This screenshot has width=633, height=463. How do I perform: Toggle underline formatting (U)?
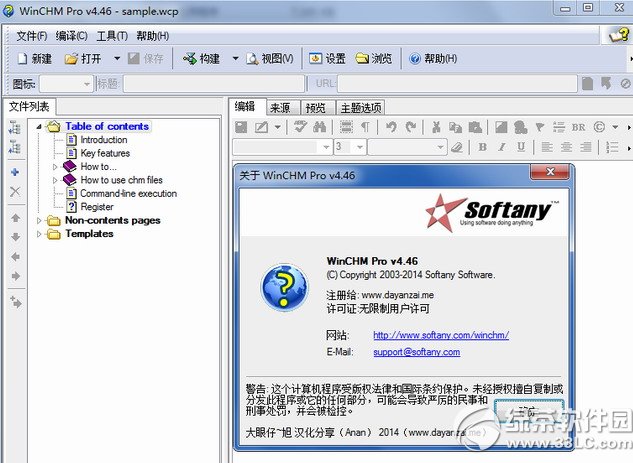[521, 147]
